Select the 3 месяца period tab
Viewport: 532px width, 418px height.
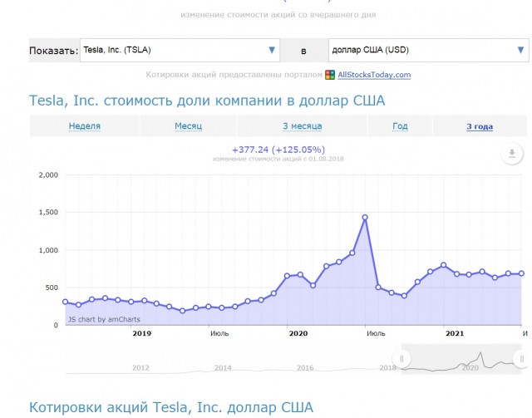303,126
